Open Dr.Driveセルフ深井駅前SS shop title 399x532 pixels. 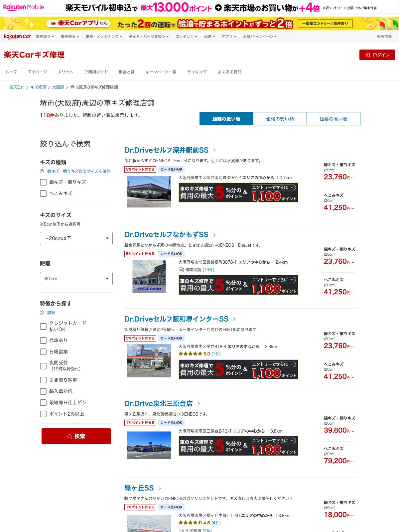click(x=166, y=150)
